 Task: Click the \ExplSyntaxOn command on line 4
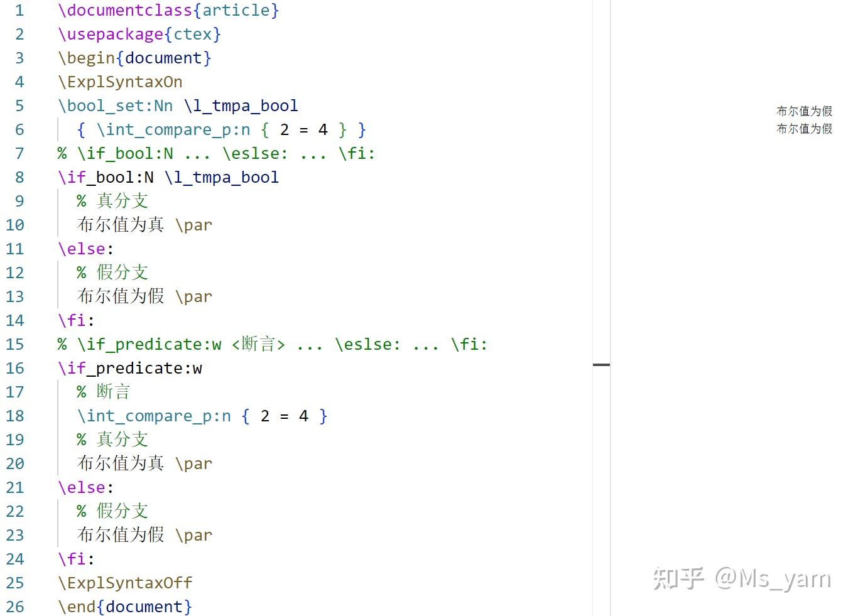tap(119, 82)
